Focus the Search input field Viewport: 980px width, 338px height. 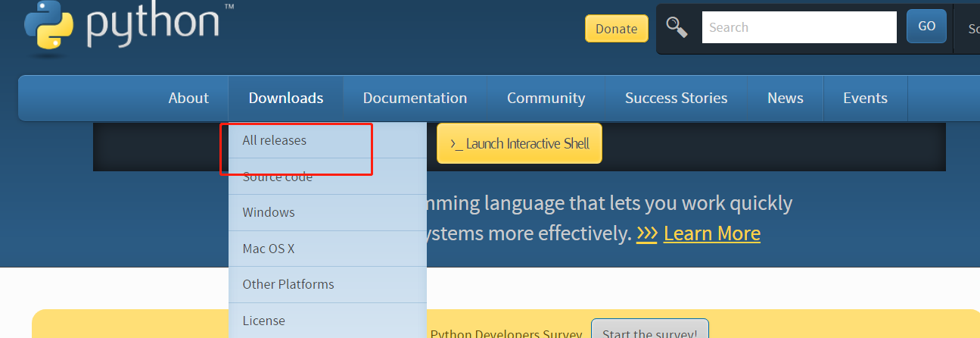799,27
